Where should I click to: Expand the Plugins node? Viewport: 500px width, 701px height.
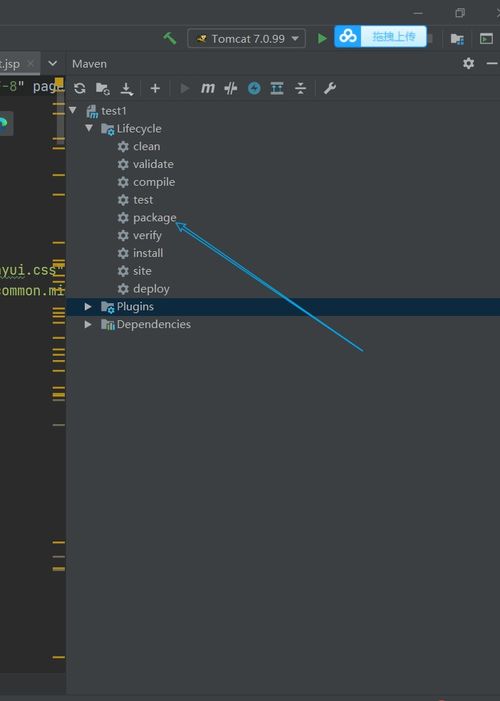(x=88, y=307)
